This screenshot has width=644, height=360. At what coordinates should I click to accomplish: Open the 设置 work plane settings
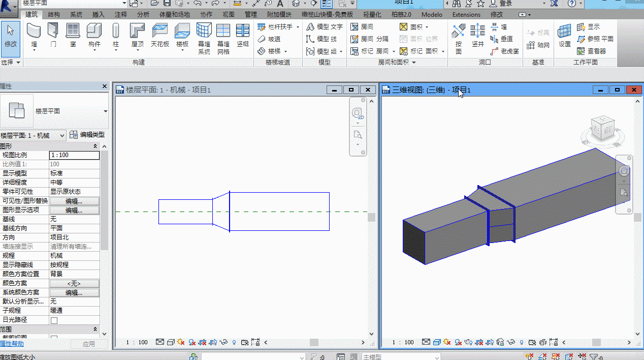click(565, 36)
